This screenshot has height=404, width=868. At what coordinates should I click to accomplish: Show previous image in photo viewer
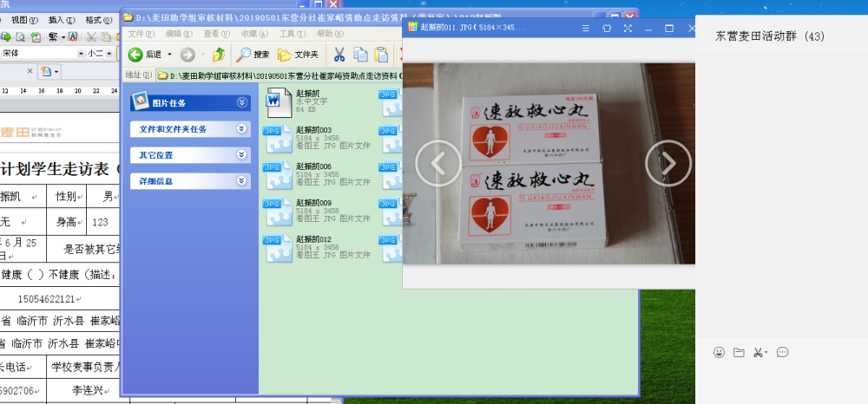pos(438,162)
